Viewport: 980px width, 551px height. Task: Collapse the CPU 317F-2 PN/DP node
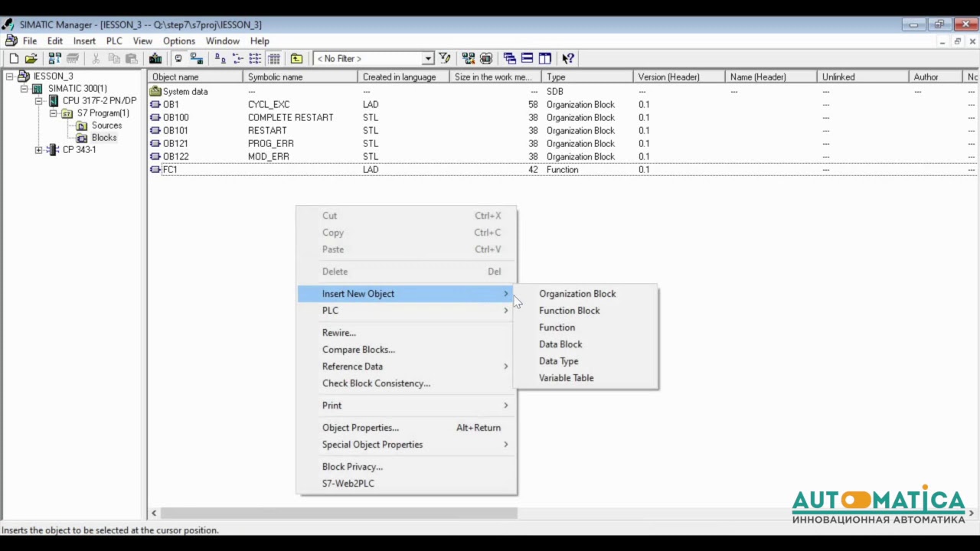39,101
